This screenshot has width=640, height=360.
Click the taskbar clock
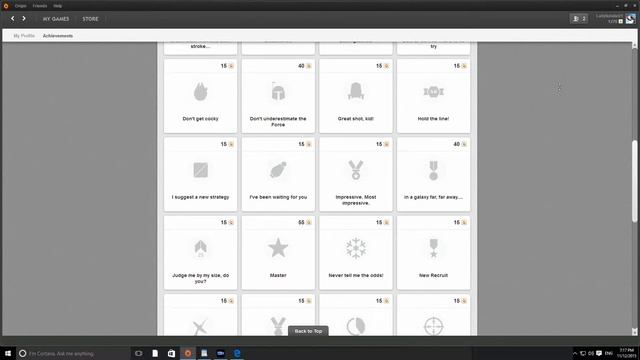coord(626,353)
